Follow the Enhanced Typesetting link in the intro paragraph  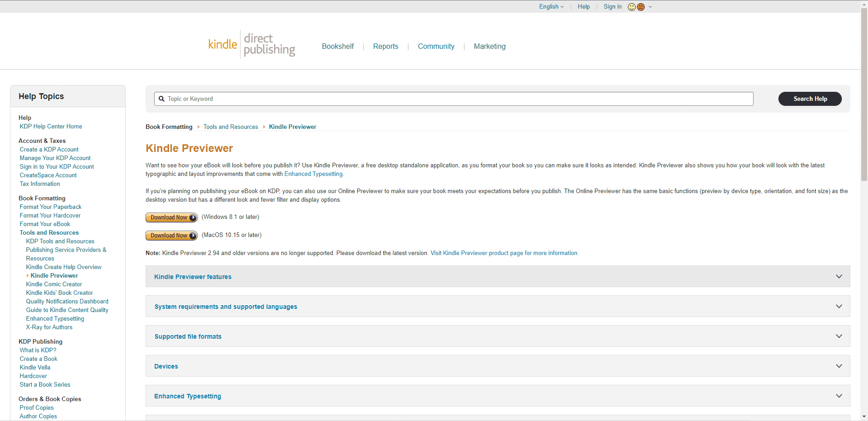(313, 174)
